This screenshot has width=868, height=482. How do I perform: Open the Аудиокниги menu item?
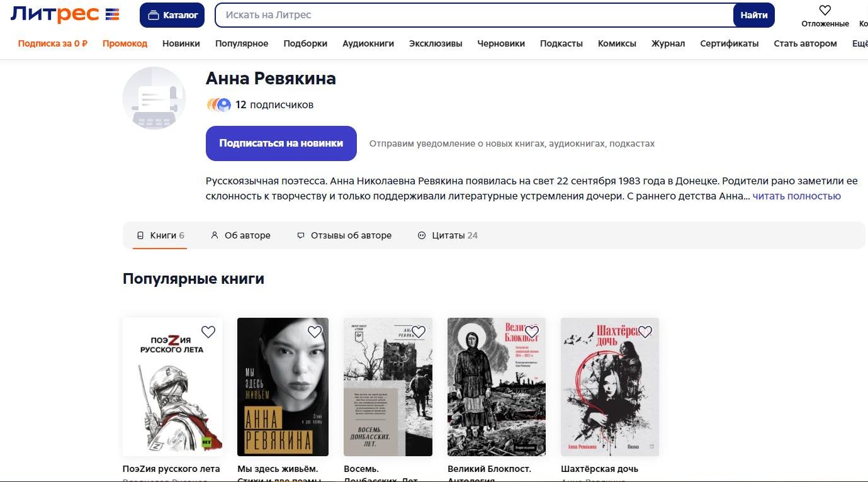[368, 43]
